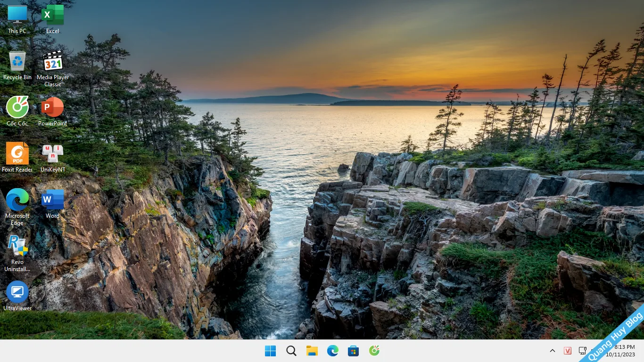
Task: Open the Windows Start menu
Action: (271, 351)
